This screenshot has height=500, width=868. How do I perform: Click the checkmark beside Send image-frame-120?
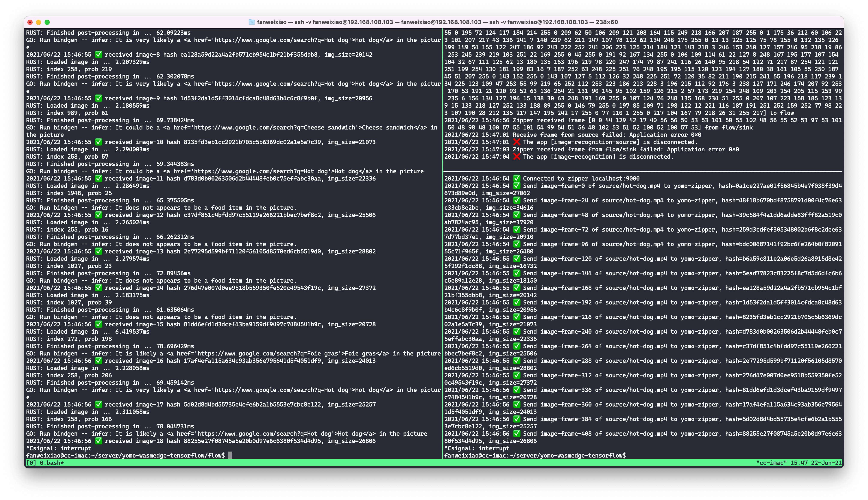517,259
